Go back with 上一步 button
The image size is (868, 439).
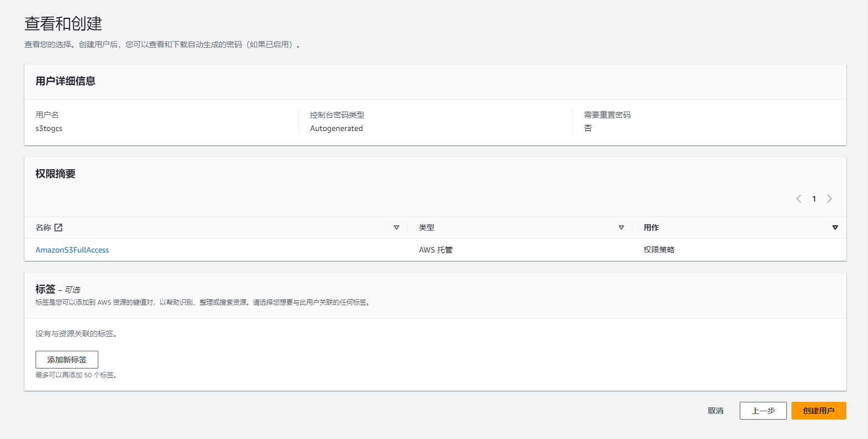pos(763,411)
